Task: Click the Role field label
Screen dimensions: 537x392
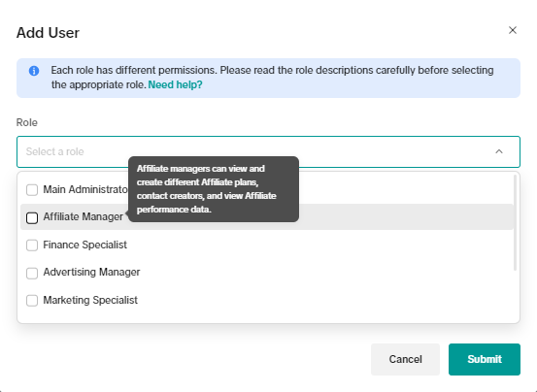Action: tap(27, 122)
